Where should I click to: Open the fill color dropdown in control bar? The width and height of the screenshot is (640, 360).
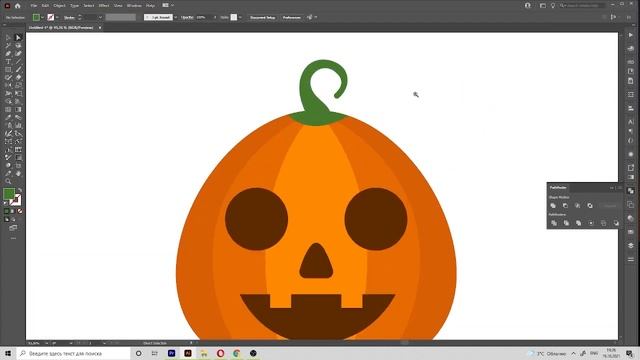pyautogui.click(x=42, y=18)
